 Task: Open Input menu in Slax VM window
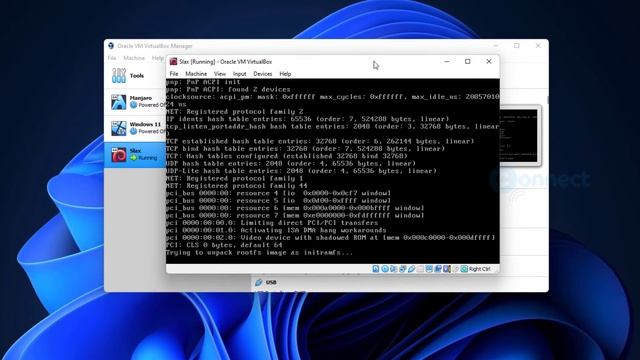(x=240, y=74)
